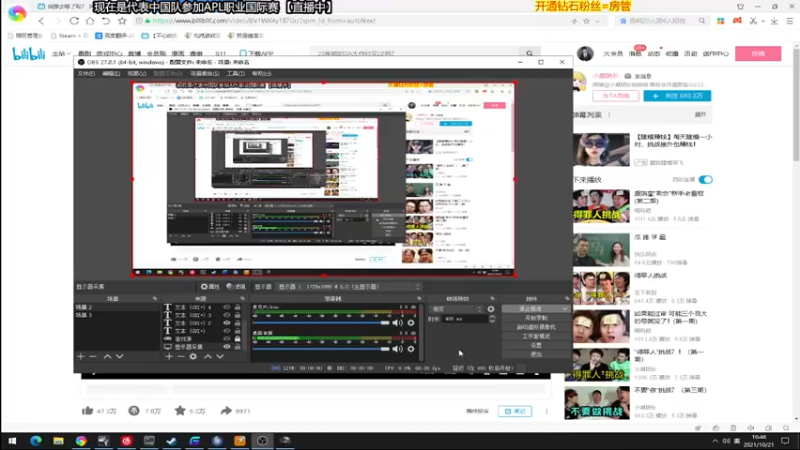Open the first recommended video thumbnail with sunglasses
This screenshot has width=800, height=450.
[x=601, y=149]
